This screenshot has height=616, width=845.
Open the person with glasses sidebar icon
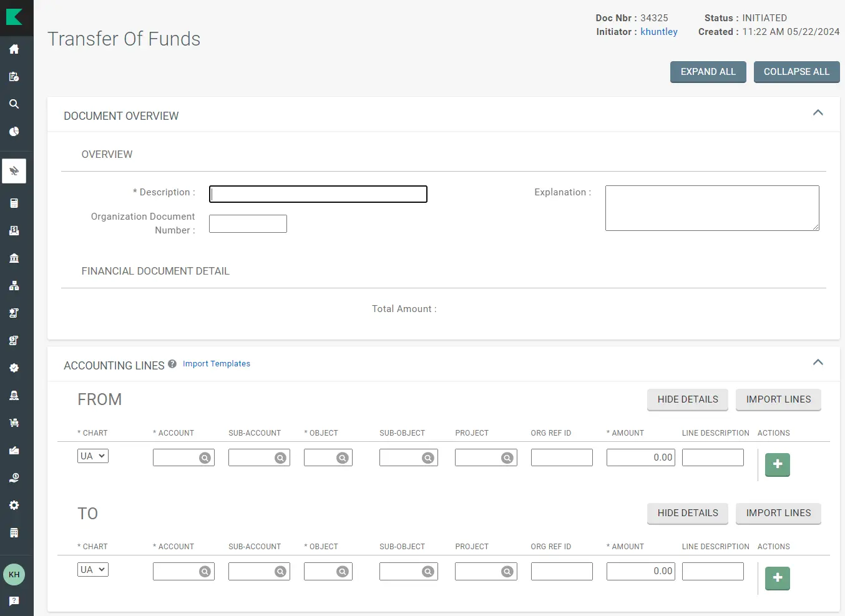click(x=14, y=396)
